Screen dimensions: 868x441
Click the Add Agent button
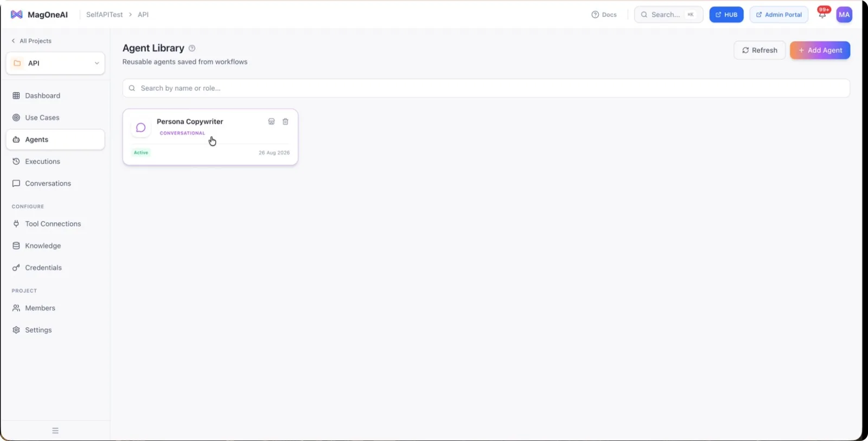(x=820, y=50)
